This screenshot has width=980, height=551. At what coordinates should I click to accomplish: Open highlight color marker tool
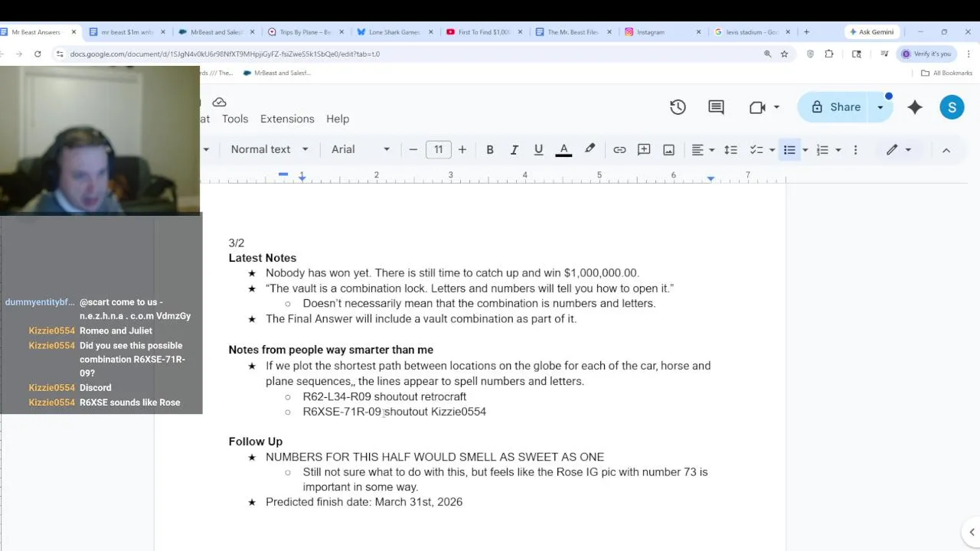(590, 149)
